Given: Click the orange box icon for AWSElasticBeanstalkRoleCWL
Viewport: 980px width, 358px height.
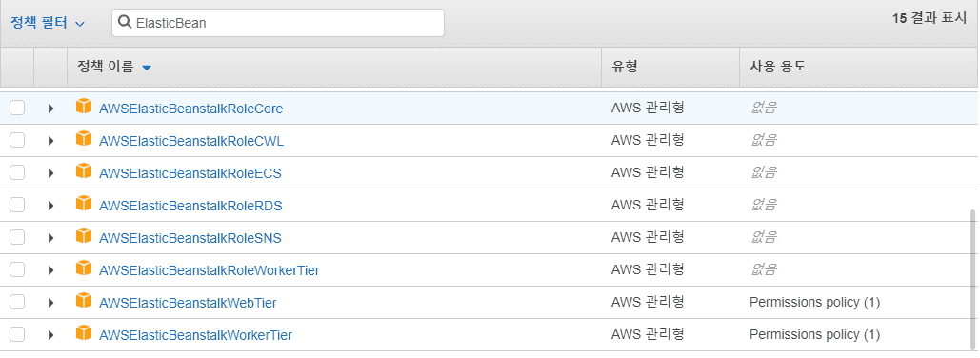Looking at the screenshot, I should 84,139.
